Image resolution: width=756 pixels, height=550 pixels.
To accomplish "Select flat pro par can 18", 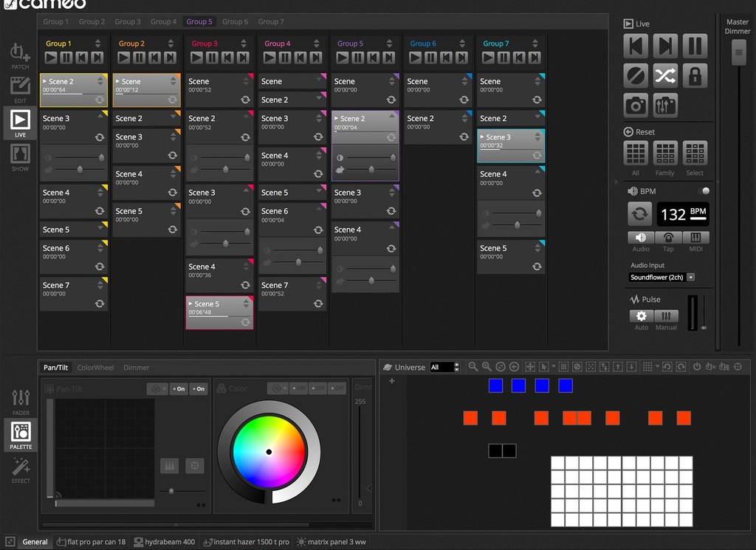I will point(91,542).
